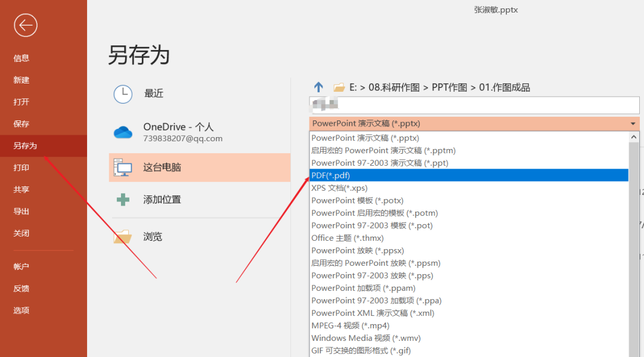Click 添加位置 option
This screenshot has height=357, width=644.
coord(200,200)
